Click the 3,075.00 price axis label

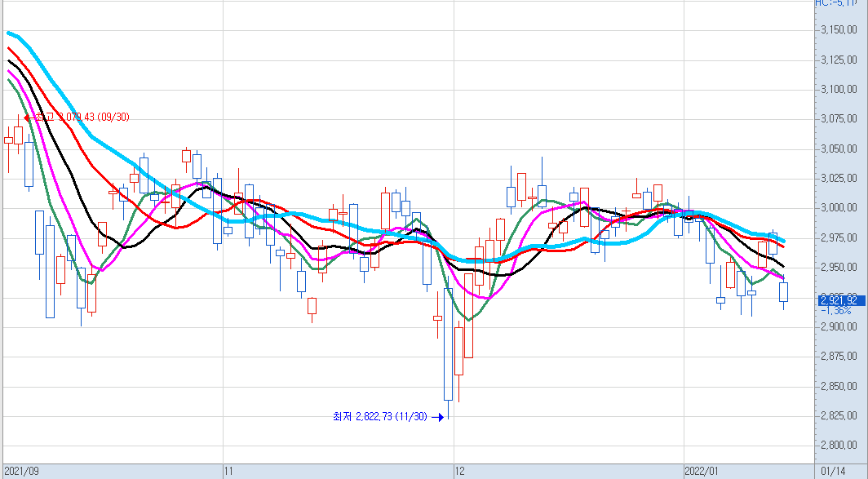coord(839,119)
